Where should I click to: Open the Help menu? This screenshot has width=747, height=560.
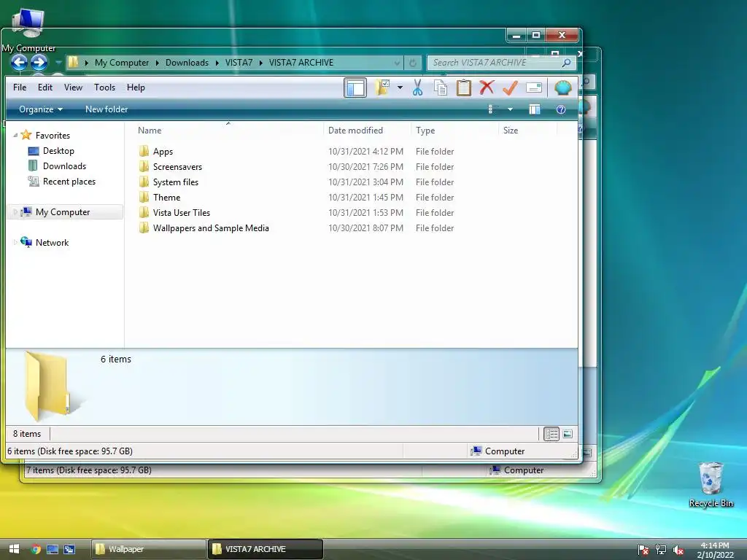[x=136, y=87]
